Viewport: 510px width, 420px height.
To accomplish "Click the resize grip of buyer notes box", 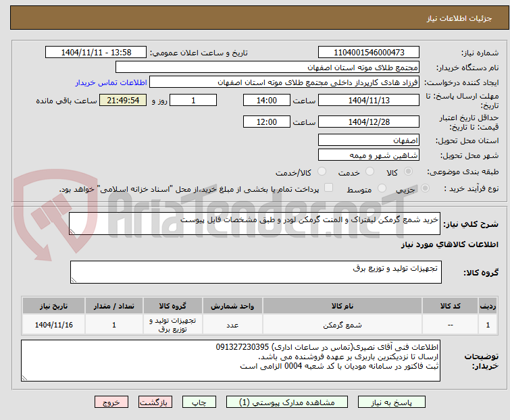I will click(24, 377).
